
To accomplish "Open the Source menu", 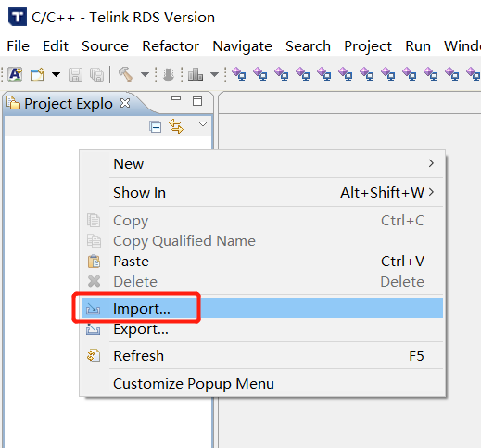I will point(105,46).
